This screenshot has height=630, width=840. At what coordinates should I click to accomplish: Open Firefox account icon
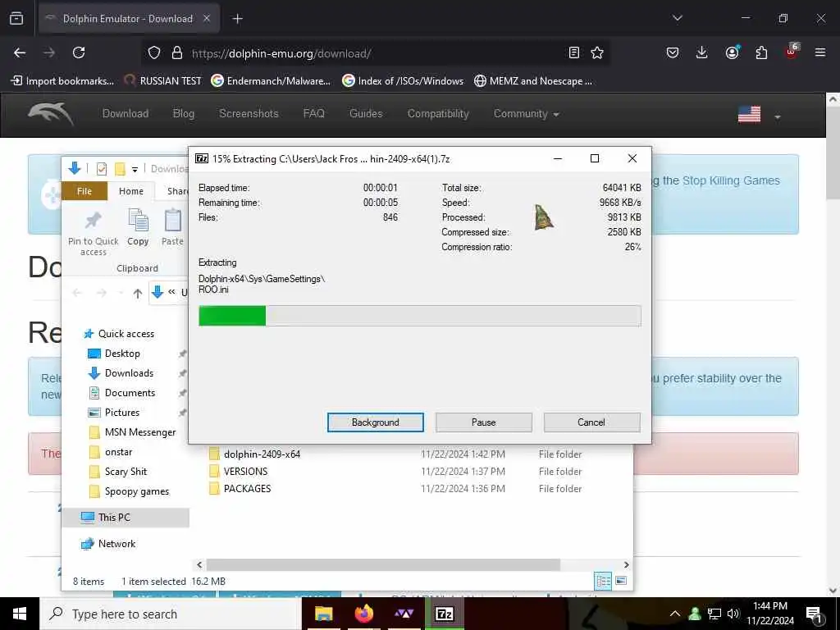732,52
